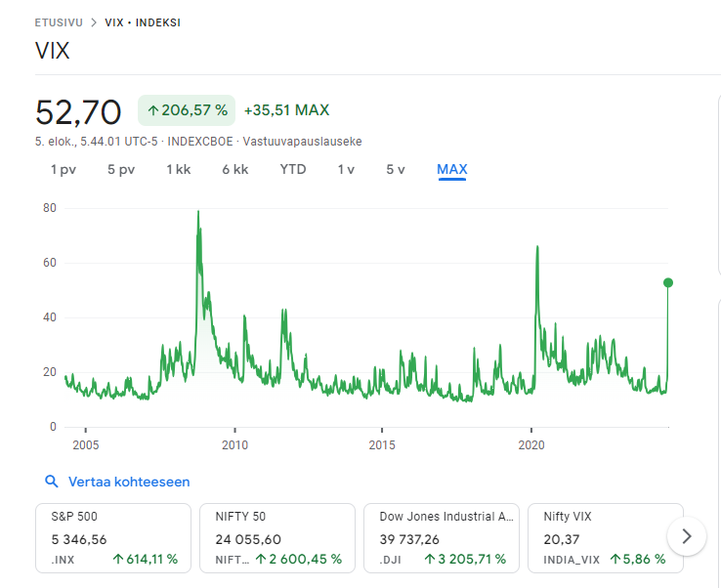Click the Nifty VIX value 20,37
Image resolution: width=721 pixels, height=588 pixels.
(x=562, y=539)
